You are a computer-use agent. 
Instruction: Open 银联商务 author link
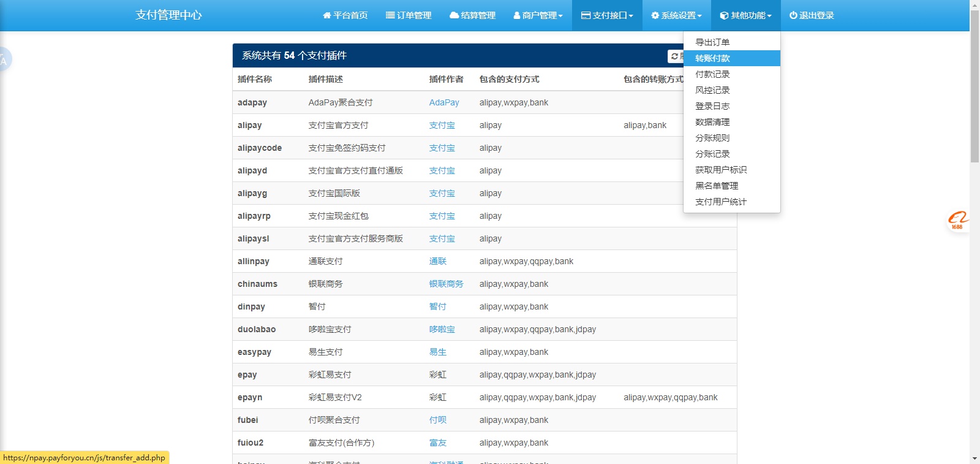pos(447,284)
